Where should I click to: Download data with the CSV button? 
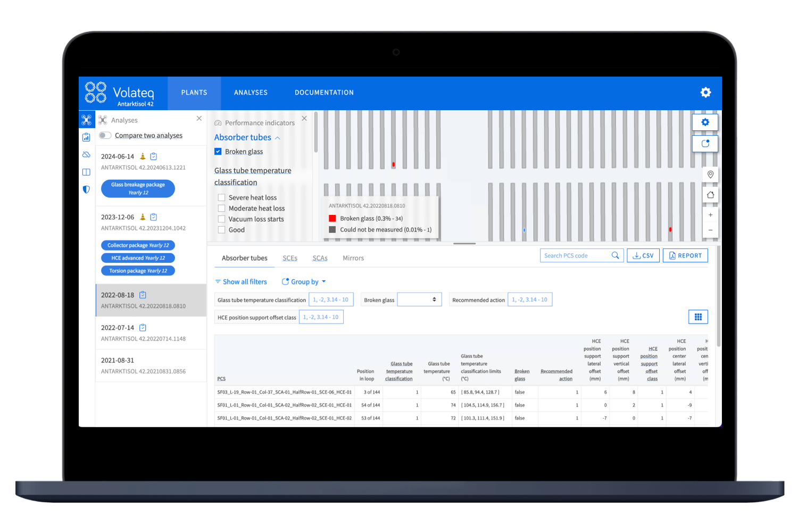click(x=643, y=256)
